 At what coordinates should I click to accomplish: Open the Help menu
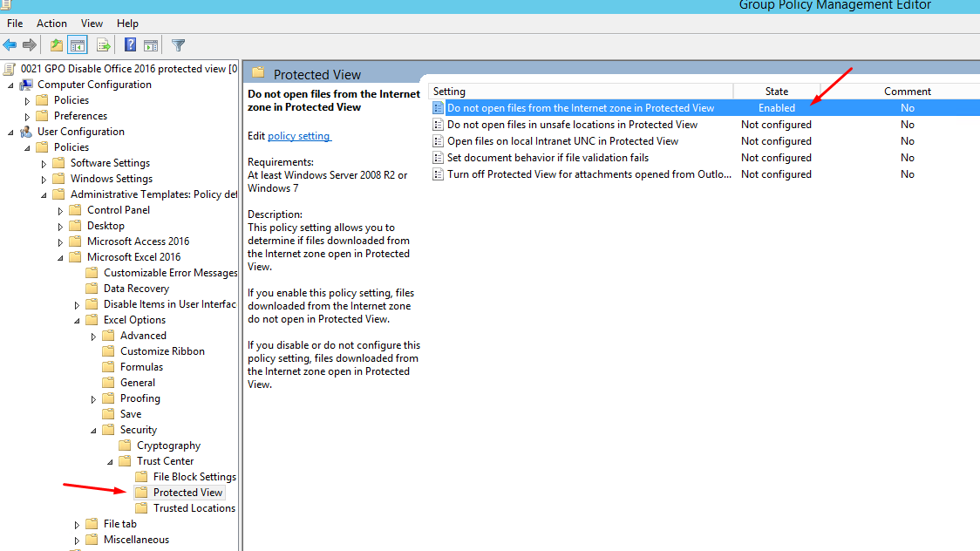[x=127, y=24]
